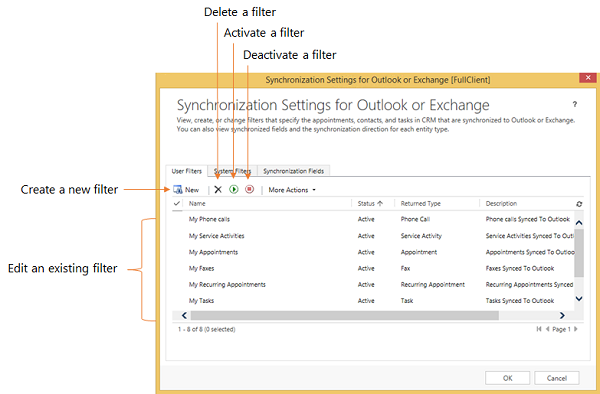
Task: Delete the selected filter with X icon
Action: pos(218,189)
